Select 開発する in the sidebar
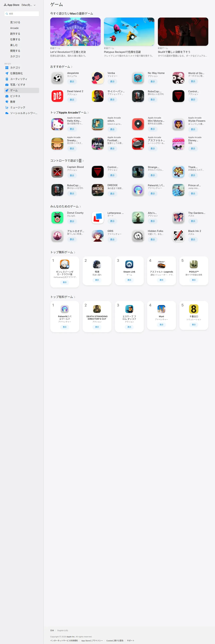This screenshot has width=215, height=644. (22, 51)
